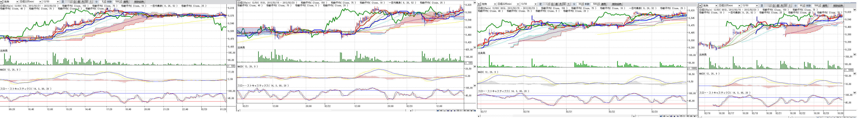Image resolution: width=868 pixels, height=134 pixels.
Task: Select weekly (週) bars in the 30-minute chart
Action: (556, 4)
